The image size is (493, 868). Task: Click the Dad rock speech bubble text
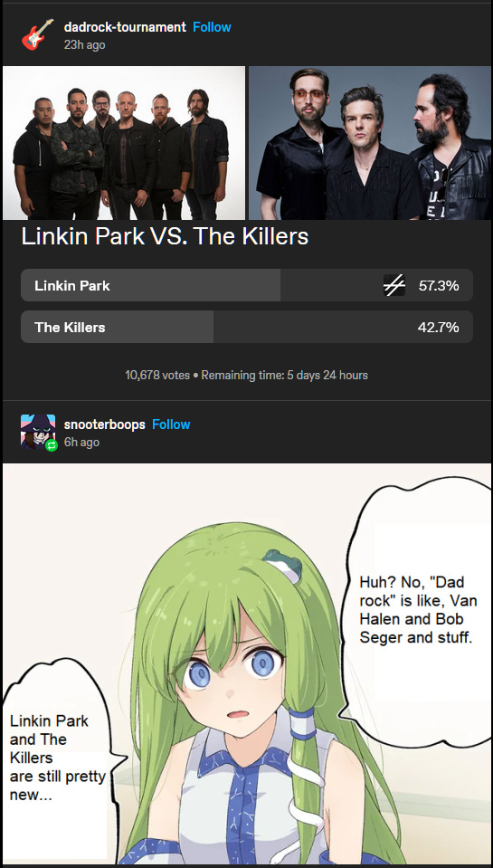416,609
